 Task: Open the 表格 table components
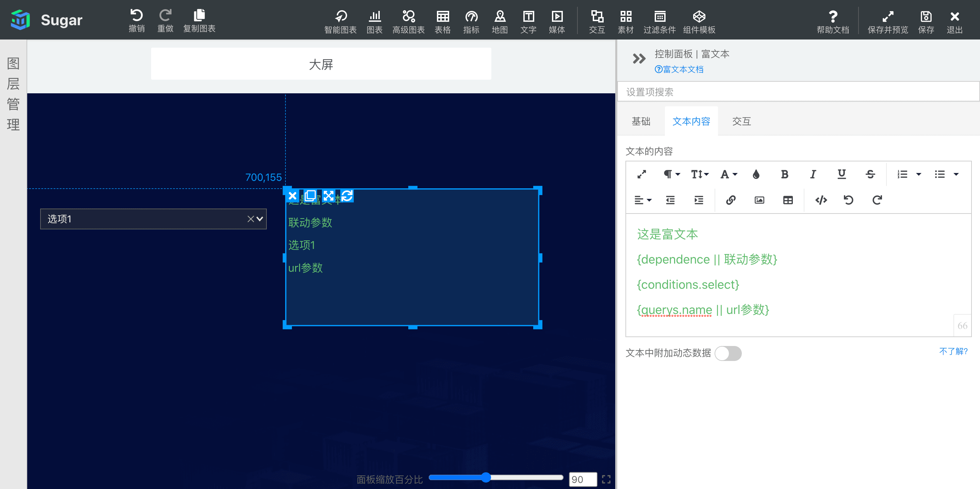443,22
